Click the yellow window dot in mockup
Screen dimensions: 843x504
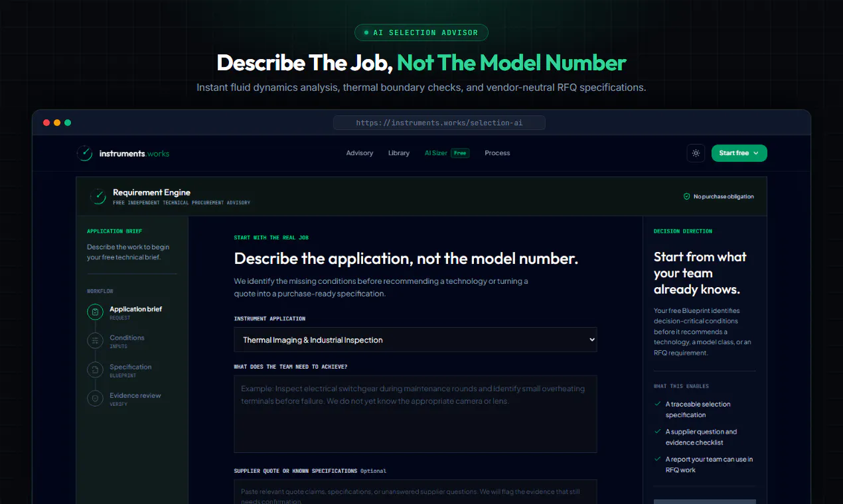click(x=57, y=123)
